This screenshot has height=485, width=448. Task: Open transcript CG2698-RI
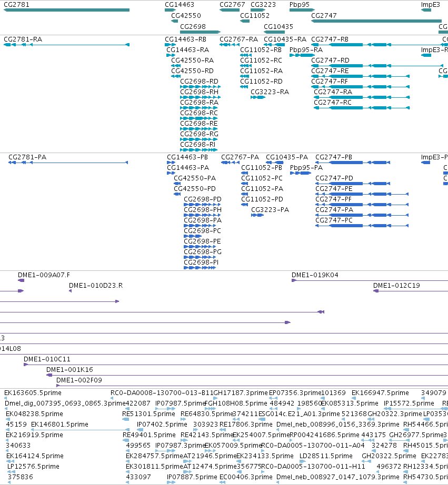[x=198, y=145]
